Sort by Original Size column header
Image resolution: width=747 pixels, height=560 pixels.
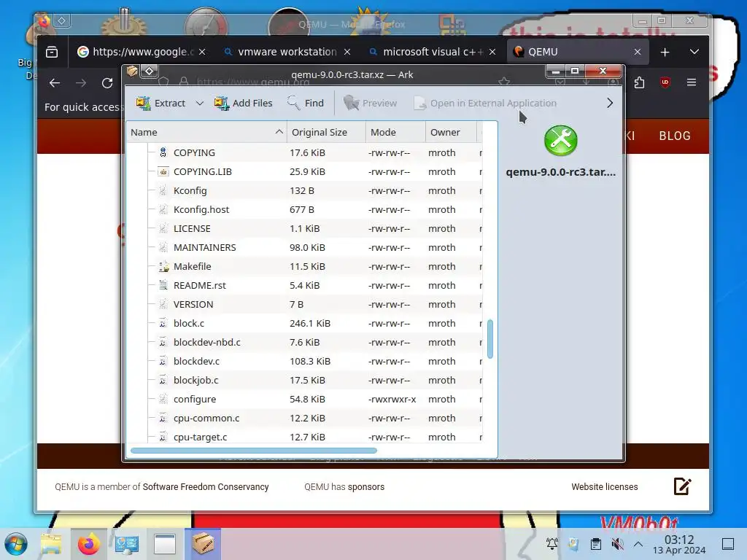click(326, 133)
